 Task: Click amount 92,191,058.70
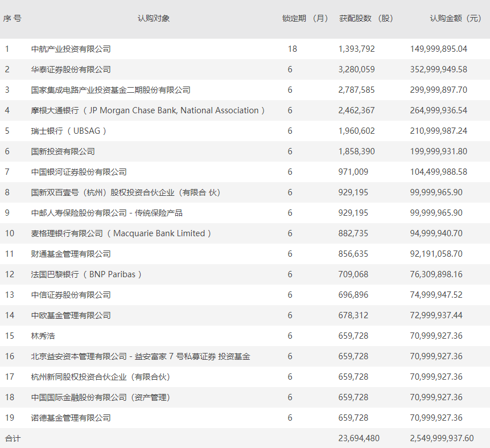pos(437,254)
